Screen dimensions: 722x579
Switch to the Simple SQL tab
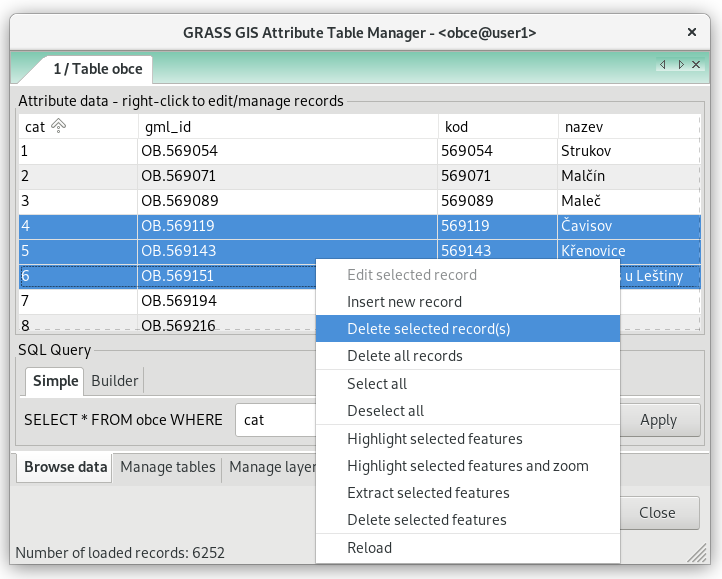point(55,381)
